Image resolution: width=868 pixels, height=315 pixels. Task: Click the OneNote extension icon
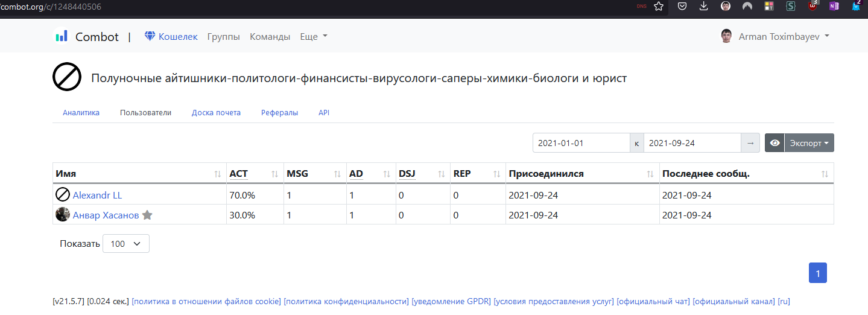pos(834,7)
